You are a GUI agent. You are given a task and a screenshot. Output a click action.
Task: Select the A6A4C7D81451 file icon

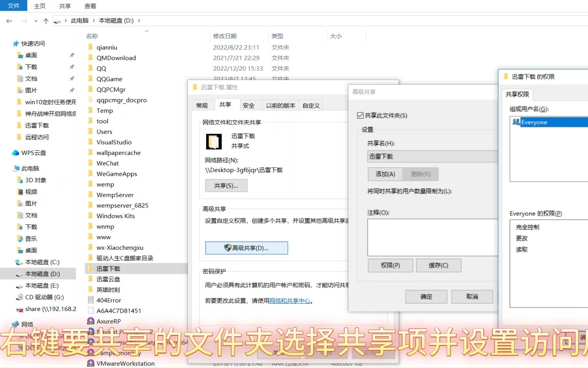[x=91, y=310]
